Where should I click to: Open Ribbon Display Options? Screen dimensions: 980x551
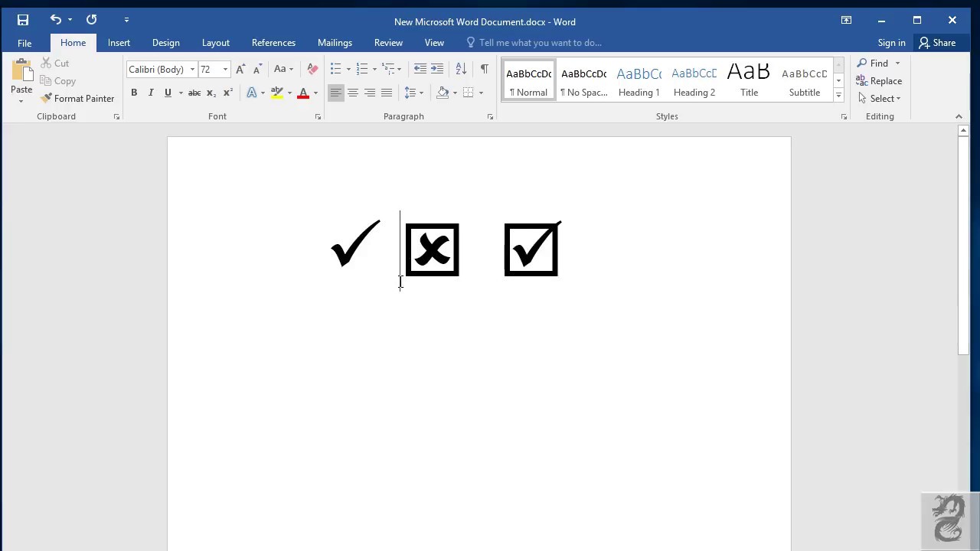point(846,20)
